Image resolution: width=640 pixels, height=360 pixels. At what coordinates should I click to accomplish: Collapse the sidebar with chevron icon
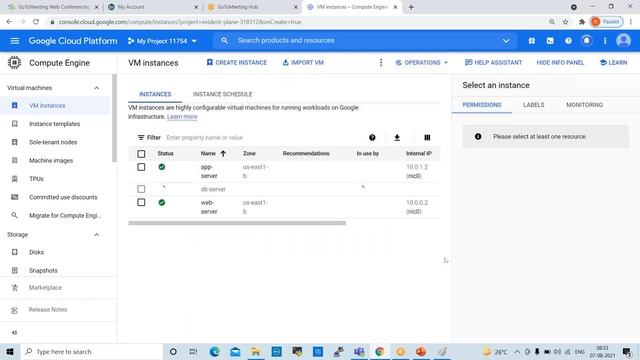[14, 333]
